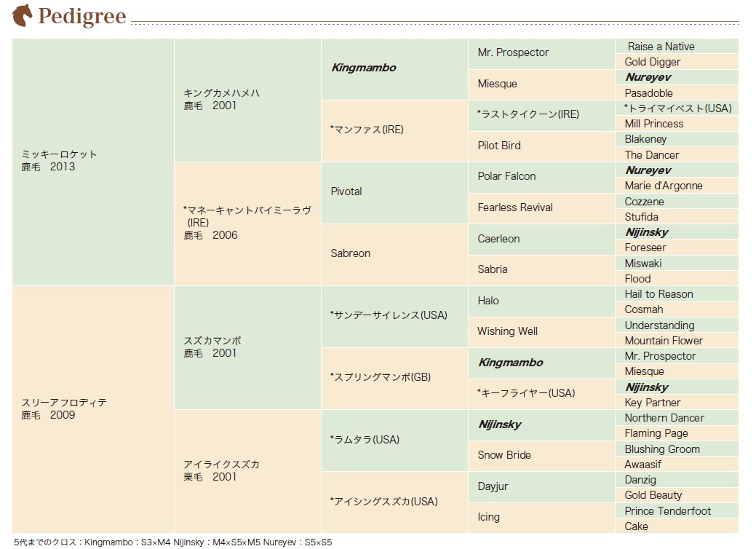
Task: Click the bold Kingmambo third-generation cell
Action: point(394,69)
